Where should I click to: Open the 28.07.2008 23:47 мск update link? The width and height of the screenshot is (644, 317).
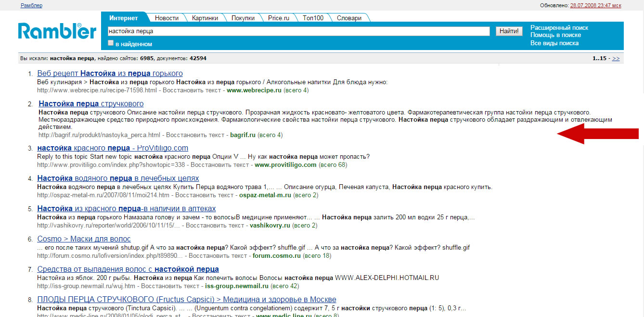point(595,5)
